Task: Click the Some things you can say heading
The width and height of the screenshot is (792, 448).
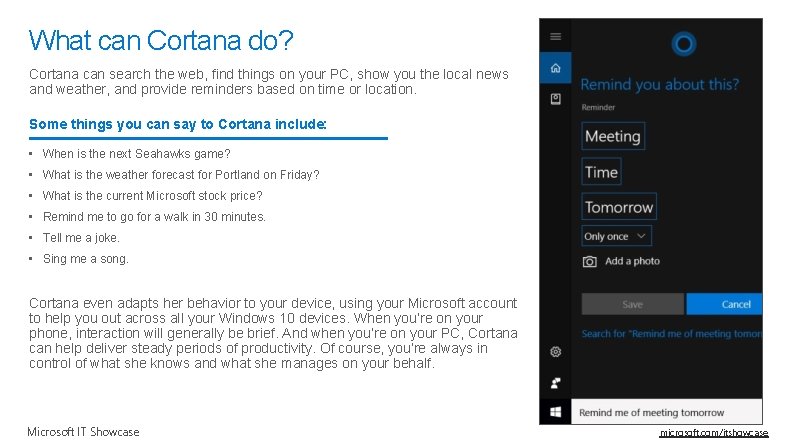Action: pyautogui.click(x=178, y=124)
